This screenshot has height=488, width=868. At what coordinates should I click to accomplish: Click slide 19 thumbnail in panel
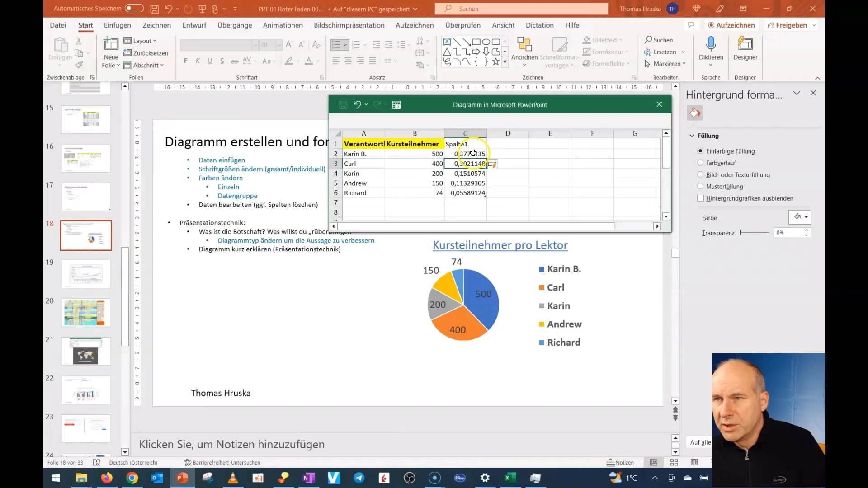tap(86, 273)
